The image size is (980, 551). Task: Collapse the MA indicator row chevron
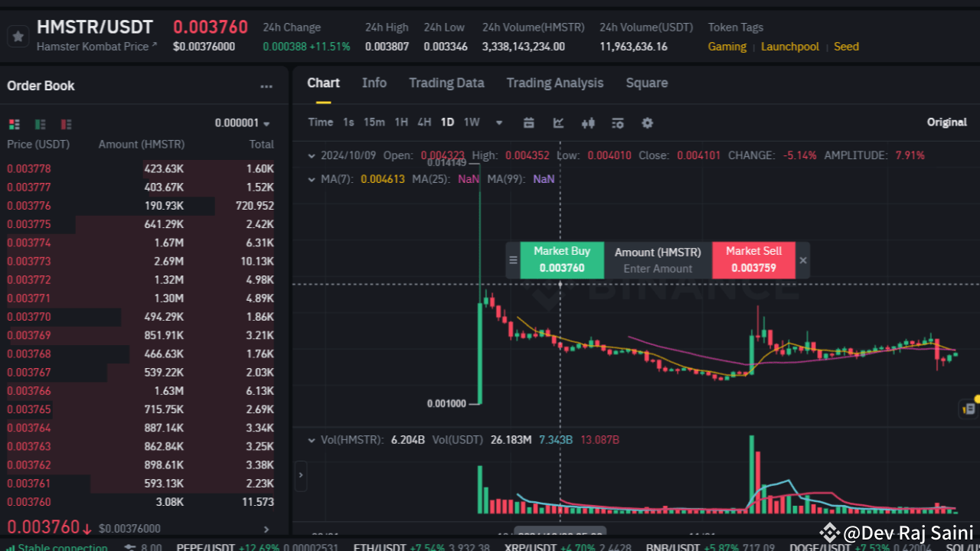(312, 179)
